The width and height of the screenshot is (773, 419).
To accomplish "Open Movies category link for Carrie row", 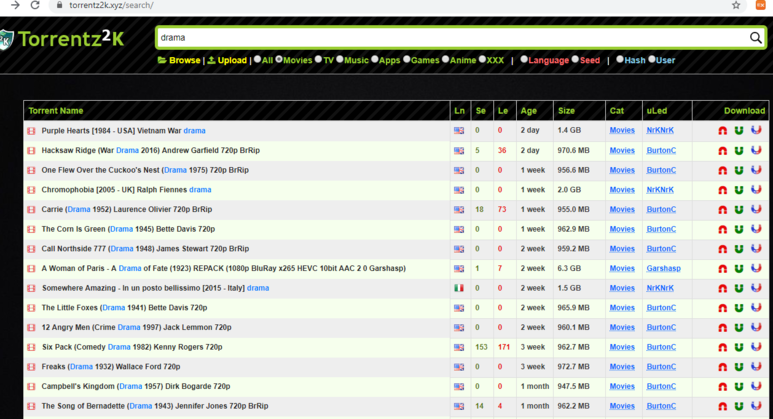I will (622, 210).
